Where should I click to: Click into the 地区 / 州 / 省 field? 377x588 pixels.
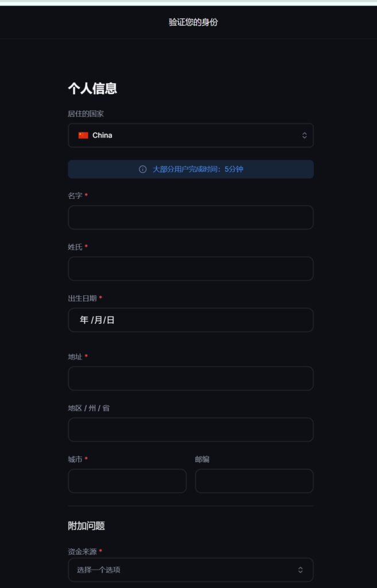click(191, 430)
